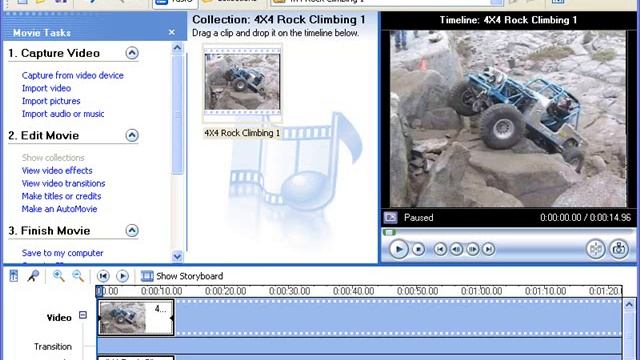Image resolution: width=640 pixels, height=360 pixels.
Task: Start Make an AutoMovie
Action: (x=59, y=209)
